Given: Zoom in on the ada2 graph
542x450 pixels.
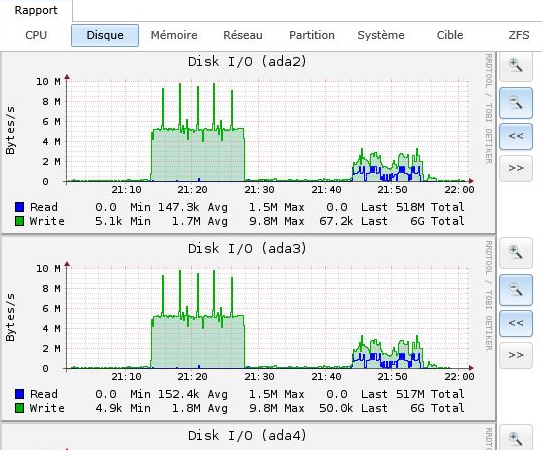Looking at the screenshot, I should click(x=516, y=66).
